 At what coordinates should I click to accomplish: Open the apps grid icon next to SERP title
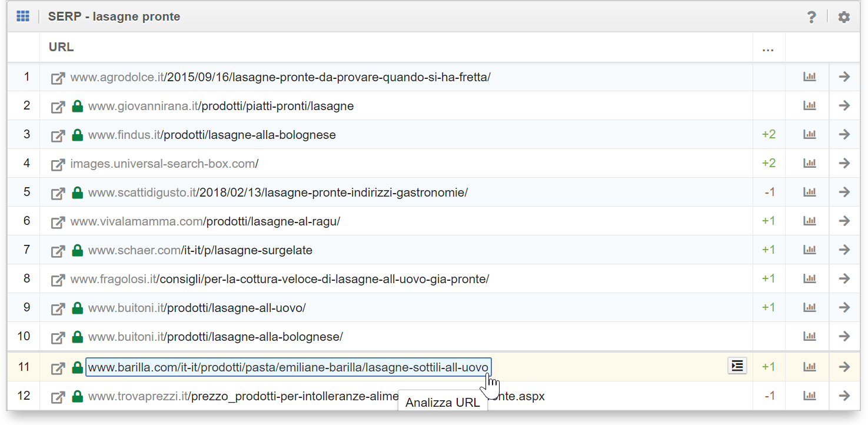click(x=23, y=16)
